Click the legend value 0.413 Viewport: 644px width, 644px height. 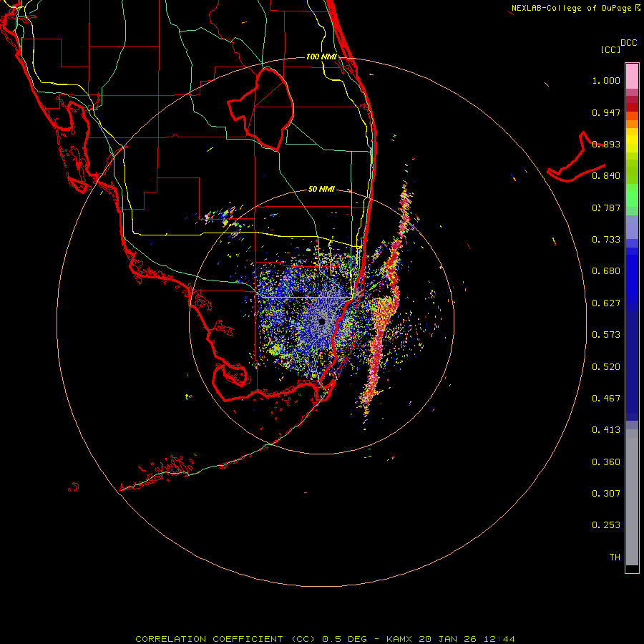coord(606,430)
